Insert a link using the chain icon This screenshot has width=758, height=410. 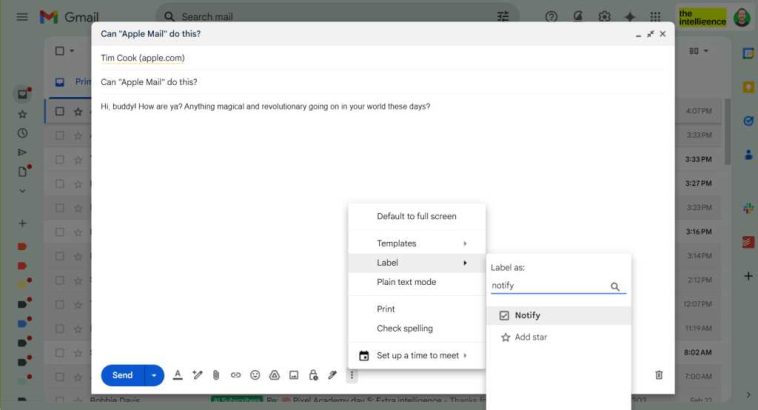235,375
